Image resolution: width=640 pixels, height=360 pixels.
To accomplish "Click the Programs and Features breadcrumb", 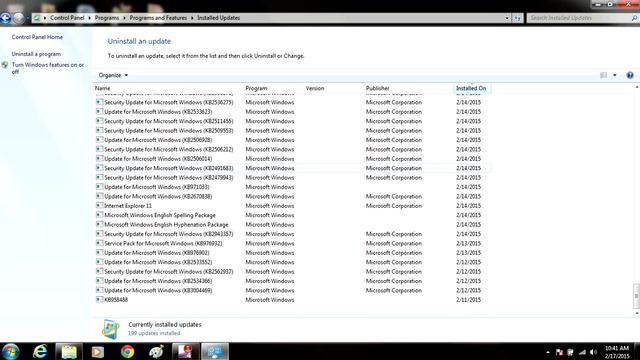I will 158,18.
